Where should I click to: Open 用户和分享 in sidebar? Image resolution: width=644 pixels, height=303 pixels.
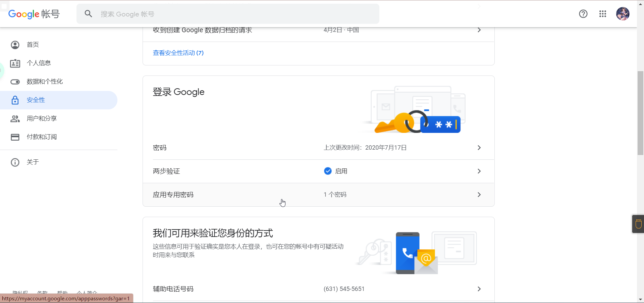coord(59,118)
